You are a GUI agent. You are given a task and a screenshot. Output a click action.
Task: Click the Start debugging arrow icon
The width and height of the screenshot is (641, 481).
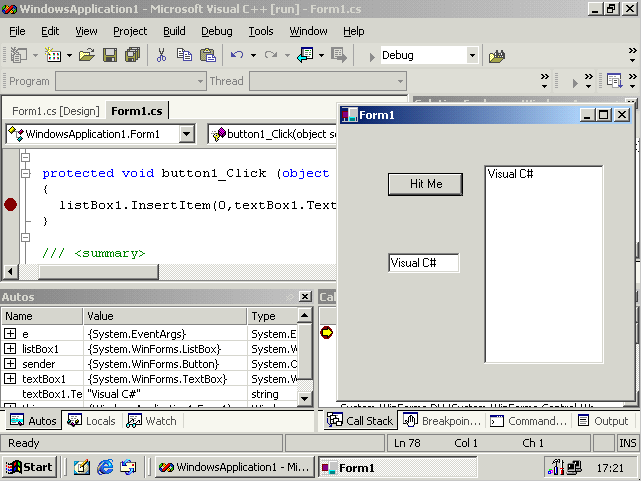pyautogui.click(x=372, y=57)
